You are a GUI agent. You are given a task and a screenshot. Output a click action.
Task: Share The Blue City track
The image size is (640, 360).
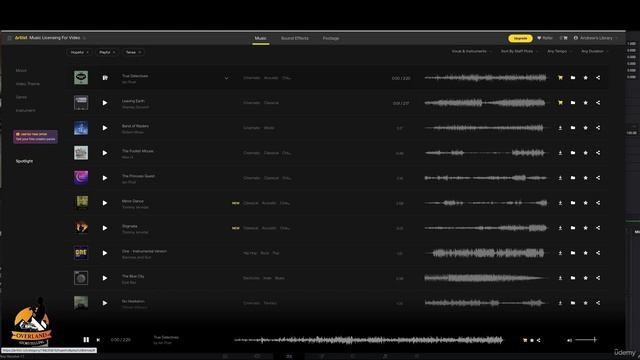pyautogui.click(x=598, y=278)
